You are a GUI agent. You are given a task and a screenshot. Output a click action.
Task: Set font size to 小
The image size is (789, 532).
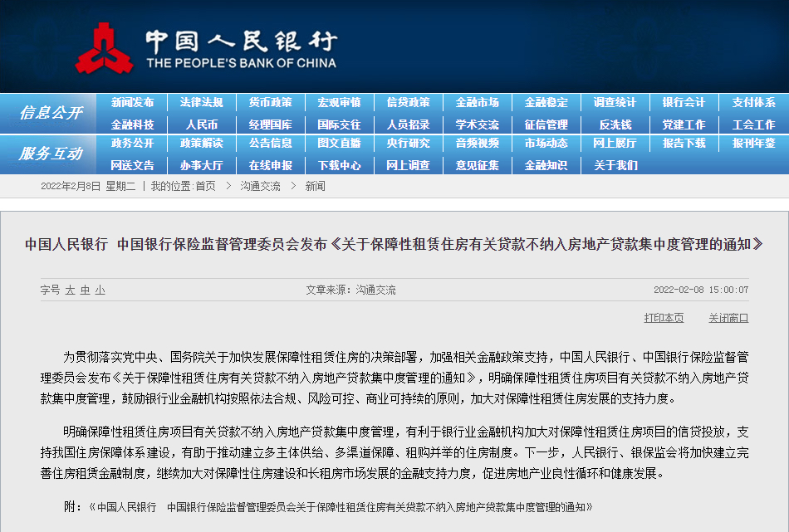(x=100, y=290)
